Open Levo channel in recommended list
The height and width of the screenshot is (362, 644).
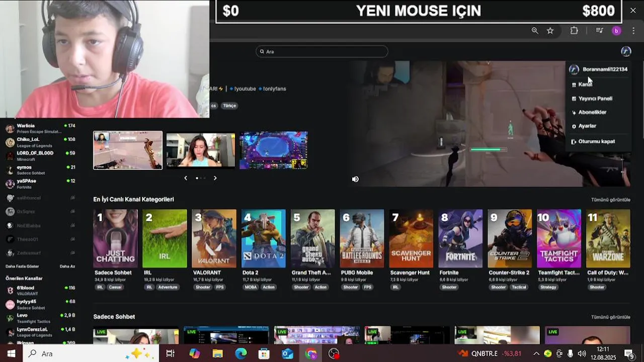[x=40, y=318]
